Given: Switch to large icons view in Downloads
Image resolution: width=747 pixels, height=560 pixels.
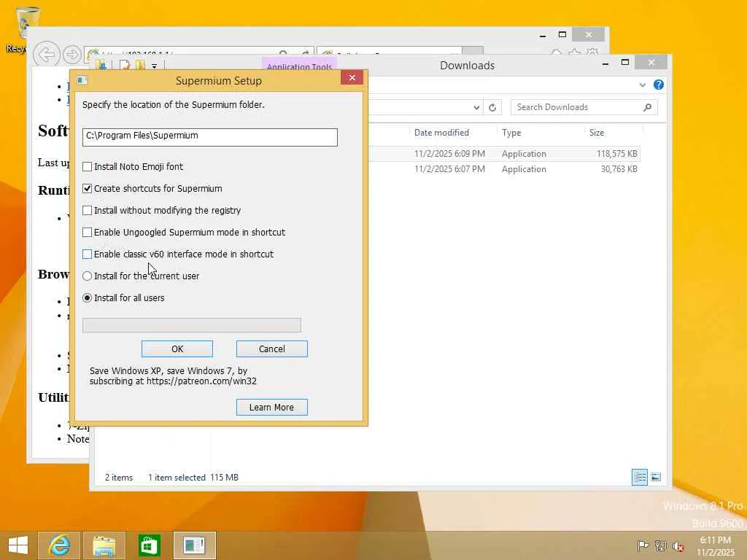Looking at the screenshot, I should 656,477.
